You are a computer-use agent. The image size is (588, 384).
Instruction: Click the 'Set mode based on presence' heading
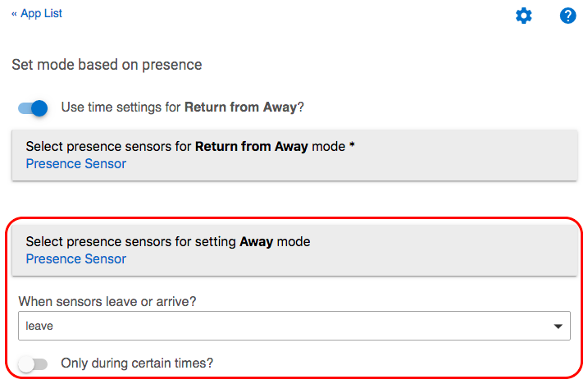tap(107, 64)
